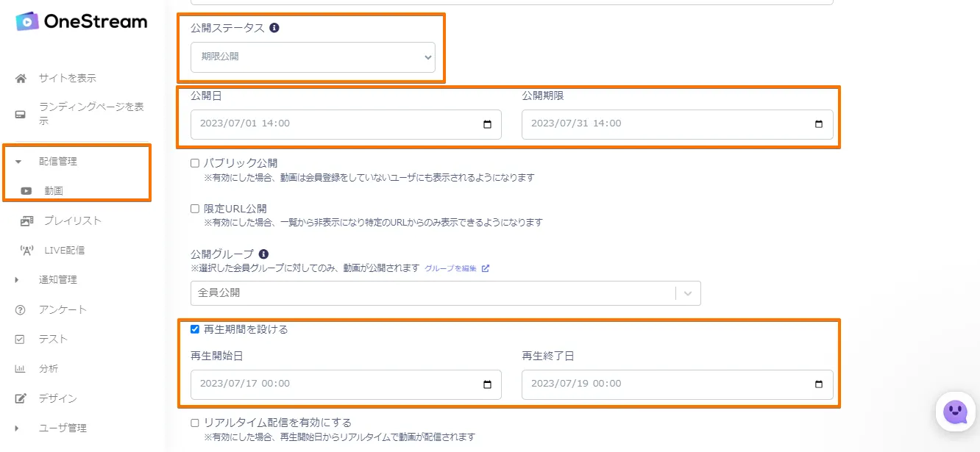The height and width of the screenshot is (452, 980).
Task: Click the 再生終了日 date field
Action: [678, 384]
